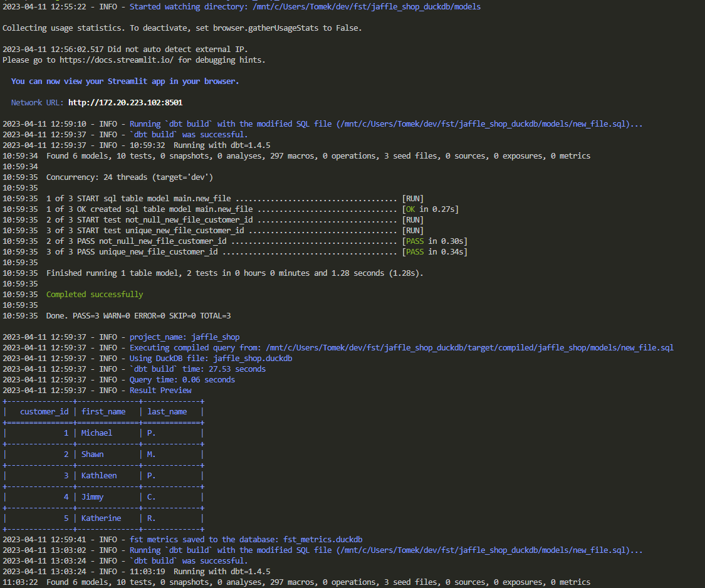Image resolution: width=705 pixels, height=588 pixels.
Task: Click the watched models directory path
Action: point(367,7)
